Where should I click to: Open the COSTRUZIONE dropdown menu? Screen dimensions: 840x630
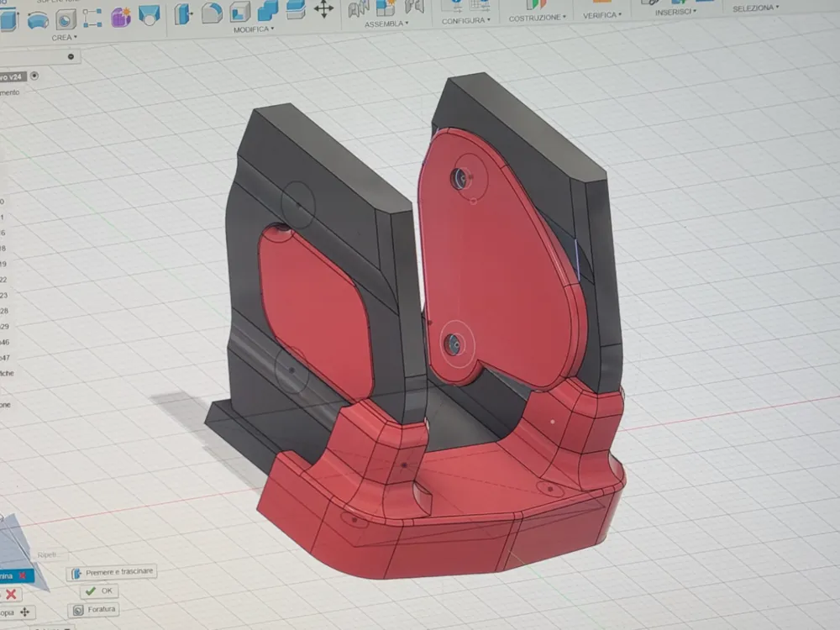tap(538, 18)
